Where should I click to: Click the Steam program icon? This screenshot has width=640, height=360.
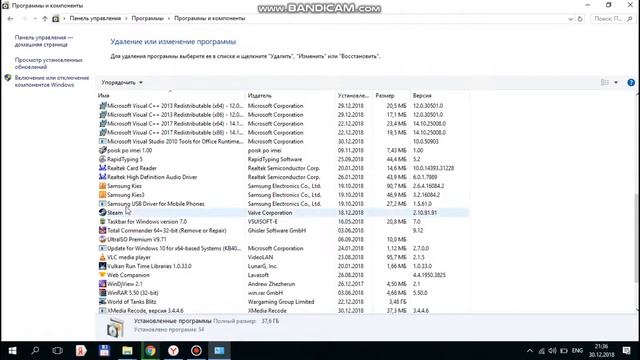pos(102,212)
